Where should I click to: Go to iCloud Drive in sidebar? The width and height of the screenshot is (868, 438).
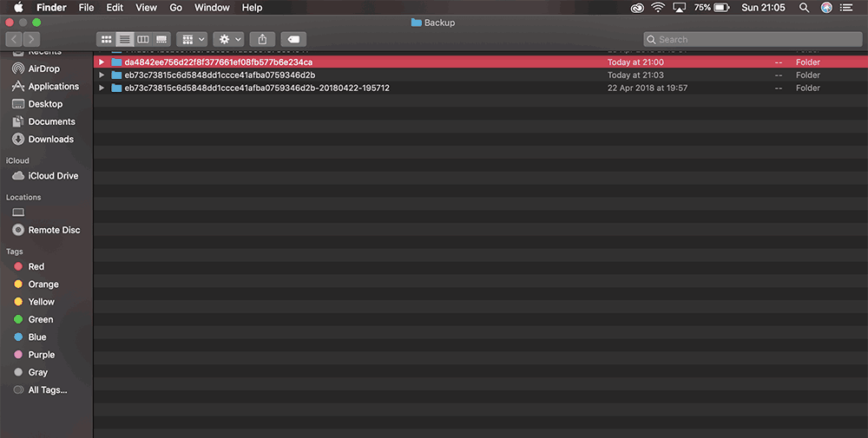53,176
